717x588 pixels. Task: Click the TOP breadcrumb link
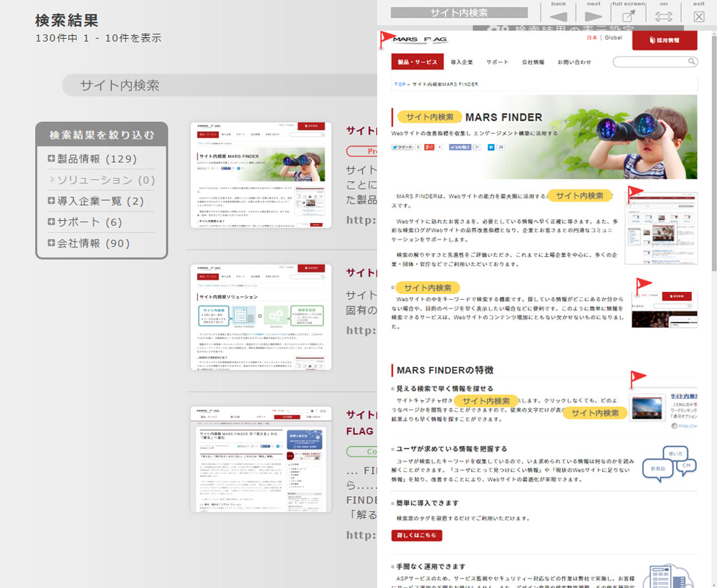click(399, 84)
